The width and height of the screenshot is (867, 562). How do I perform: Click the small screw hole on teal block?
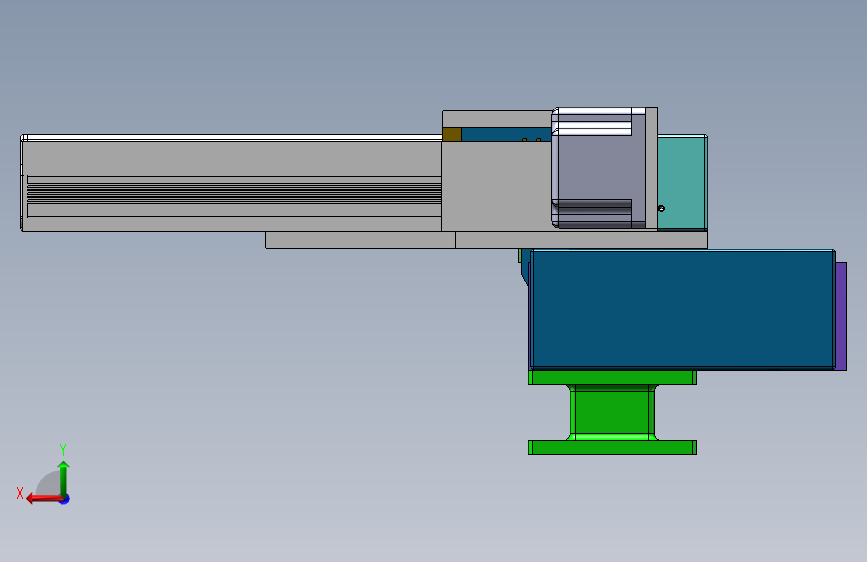[661, 209]
